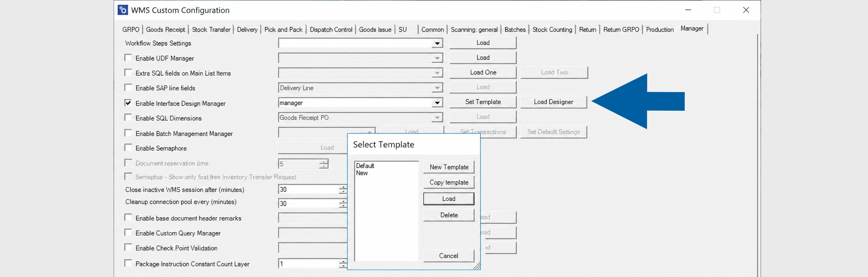Enable Batch Management Manager checkbox

[x=128, y=133]
